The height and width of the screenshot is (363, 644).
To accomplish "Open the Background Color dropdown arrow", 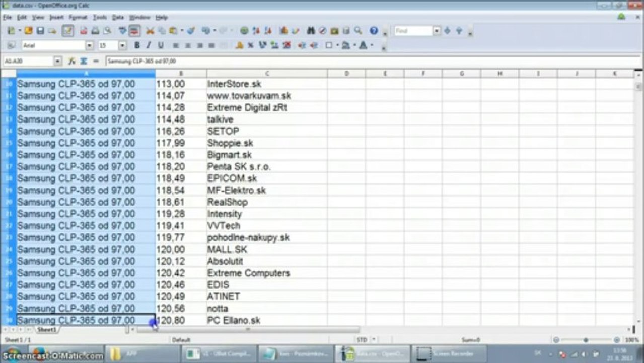I will click(354, 45).
